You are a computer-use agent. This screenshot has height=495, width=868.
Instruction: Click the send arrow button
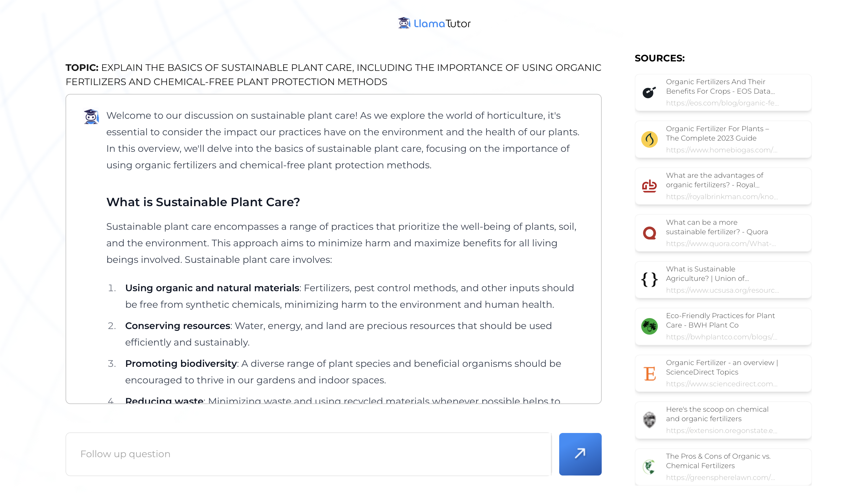[x=580, y=454]
